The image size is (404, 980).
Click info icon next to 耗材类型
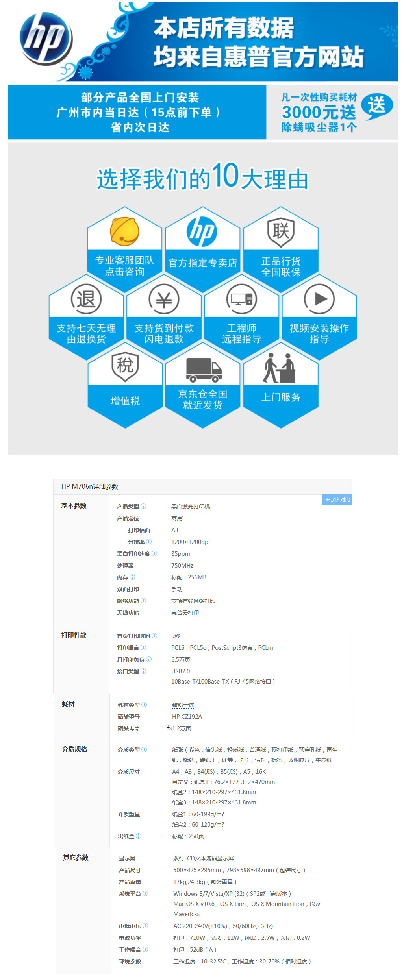(x=144, y=704)
